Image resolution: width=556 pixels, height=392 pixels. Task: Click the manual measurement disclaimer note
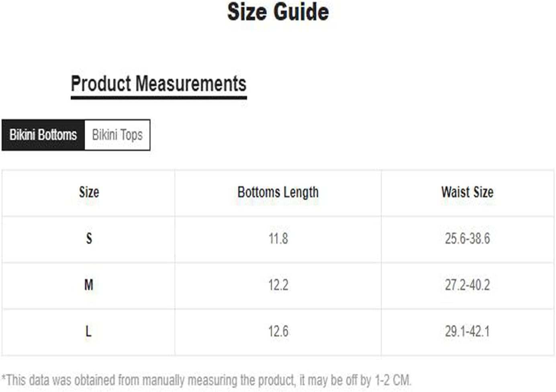coord(206,380)
